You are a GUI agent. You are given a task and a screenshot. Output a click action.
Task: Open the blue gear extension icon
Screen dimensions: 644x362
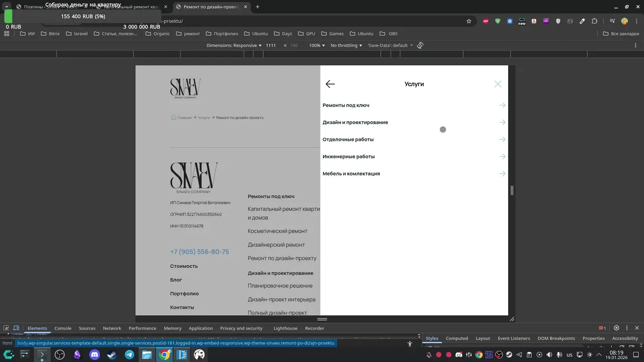click(x=510, y=21)
